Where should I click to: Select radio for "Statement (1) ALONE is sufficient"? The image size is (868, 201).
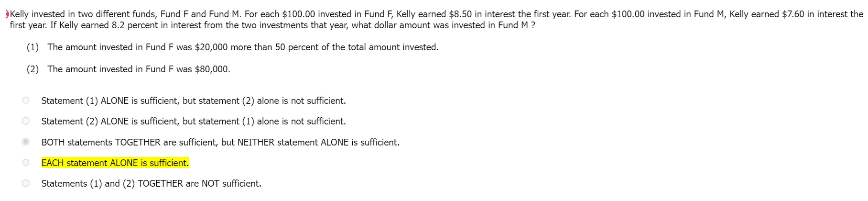[x=26, y=100]
